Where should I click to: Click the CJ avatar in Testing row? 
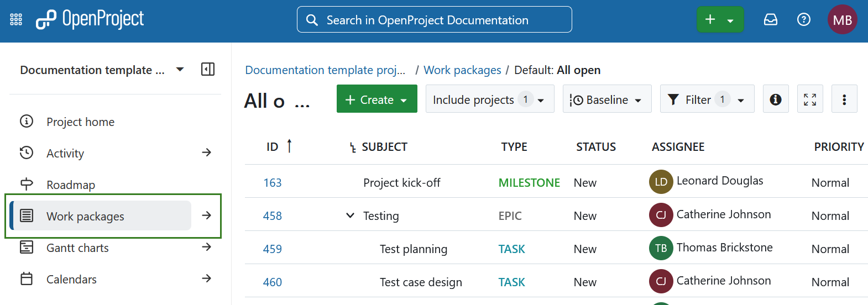(x=661, y=215)
